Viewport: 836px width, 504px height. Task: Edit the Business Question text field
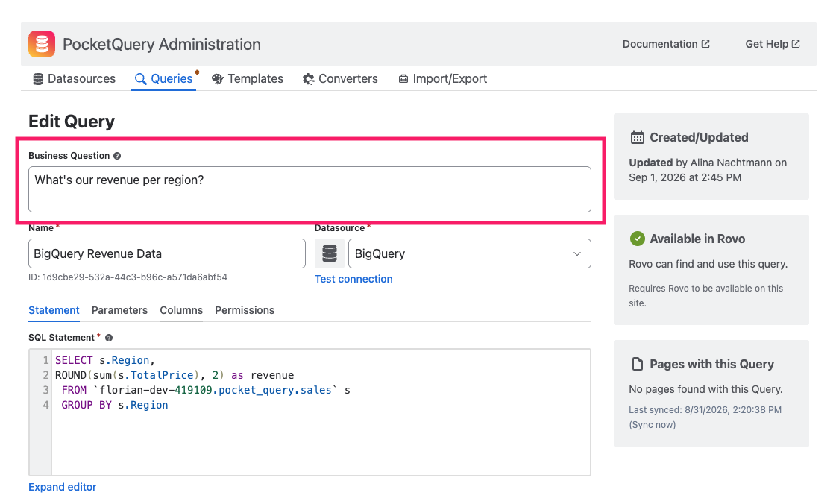[309, 189]
